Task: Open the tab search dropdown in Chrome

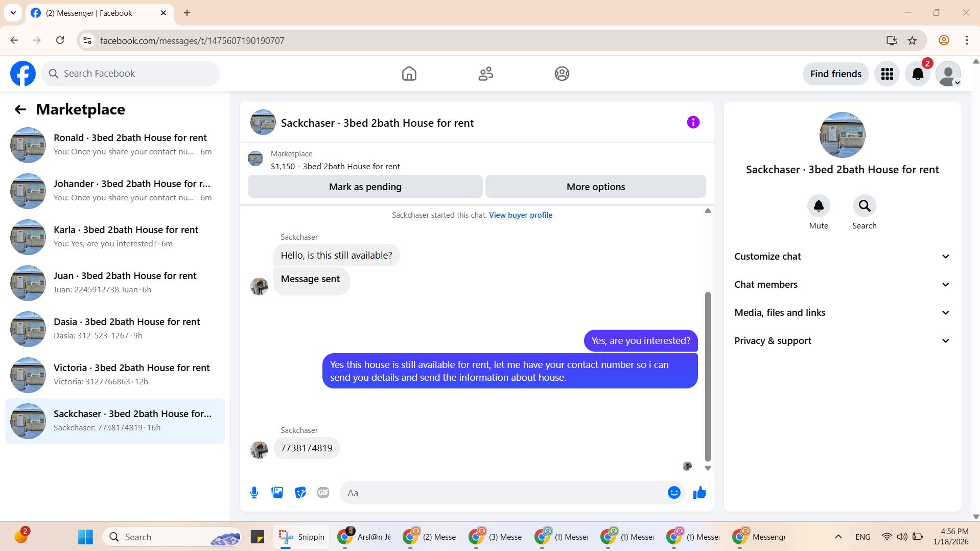Action: point(13,13)
